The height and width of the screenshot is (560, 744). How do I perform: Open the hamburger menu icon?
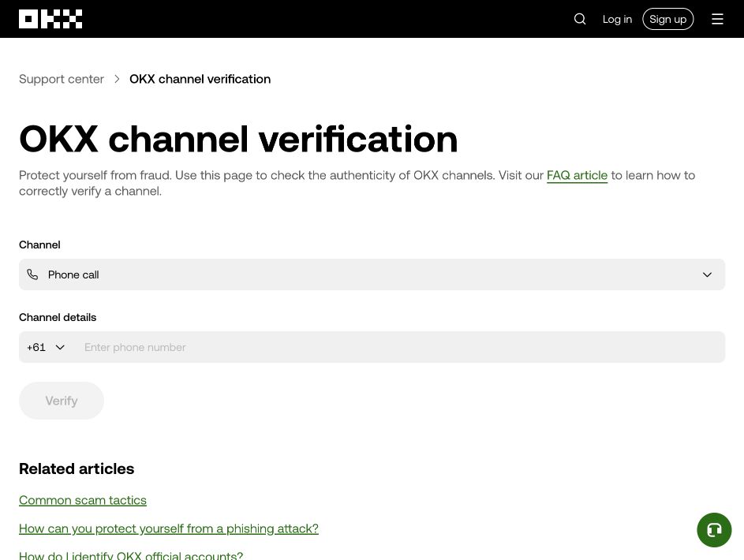[717, 19]
